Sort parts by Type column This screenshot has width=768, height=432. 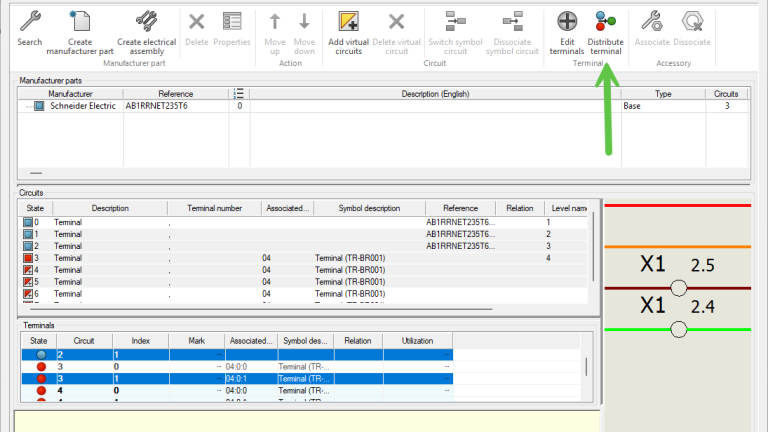pyautogui.click(x=663, y=94)
